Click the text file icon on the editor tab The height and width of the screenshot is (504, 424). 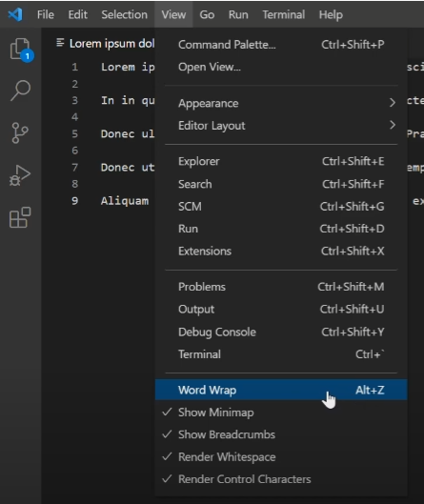[x=60, y=43]
